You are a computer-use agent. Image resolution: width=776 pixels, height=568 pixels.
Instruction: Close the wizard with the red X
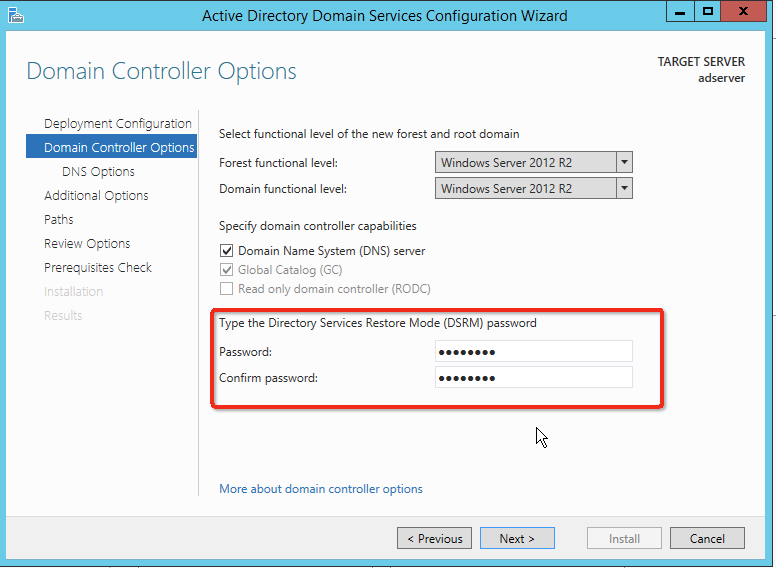pyautogui.click(x=746, y=12)
